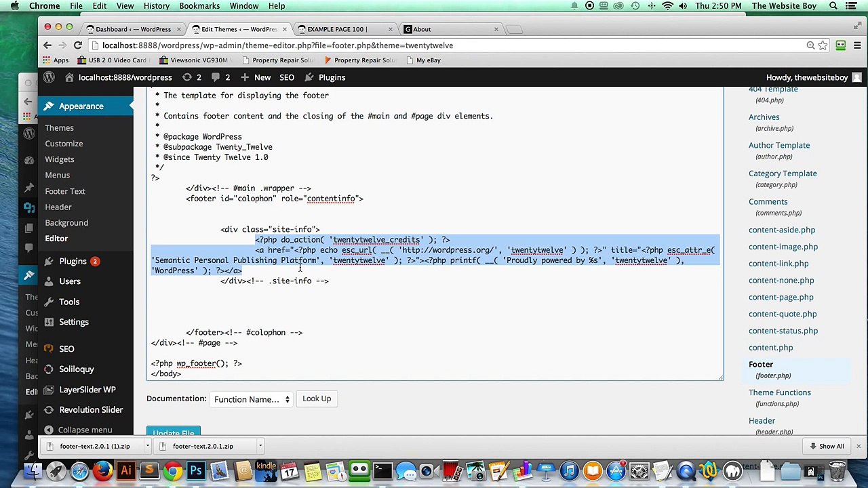Viewport: 868px width, 488px height.
Task: Switch to the About tab
Action: pos(449,29)
